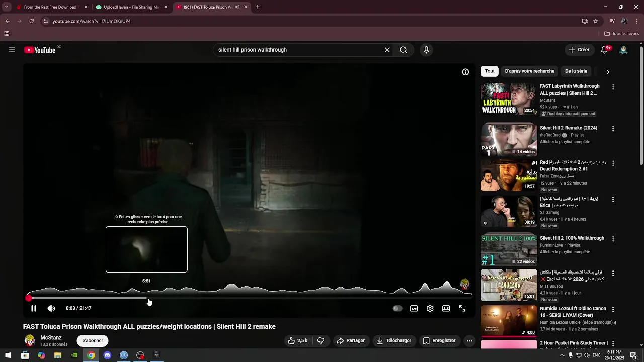Open options for FAST Labyrinth Walkthrough video
644x362 pixels.
(613, 87)
